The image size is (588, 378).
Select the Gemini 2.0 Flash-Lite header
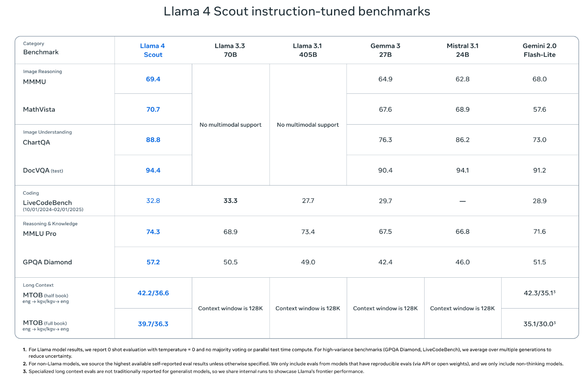point(539,50)
